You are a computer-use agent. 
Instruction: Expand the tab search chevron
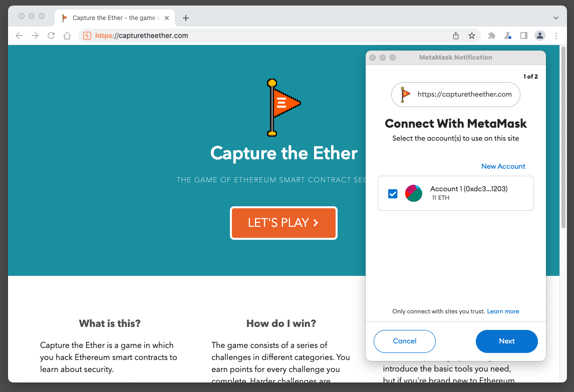coord(555,18)
